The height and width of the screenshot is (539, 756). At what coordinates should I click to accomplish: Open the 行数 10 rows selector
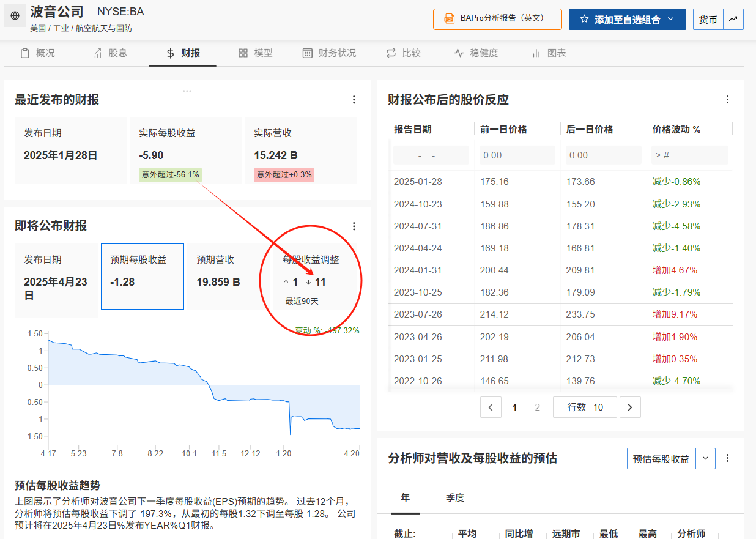[585, 407]
